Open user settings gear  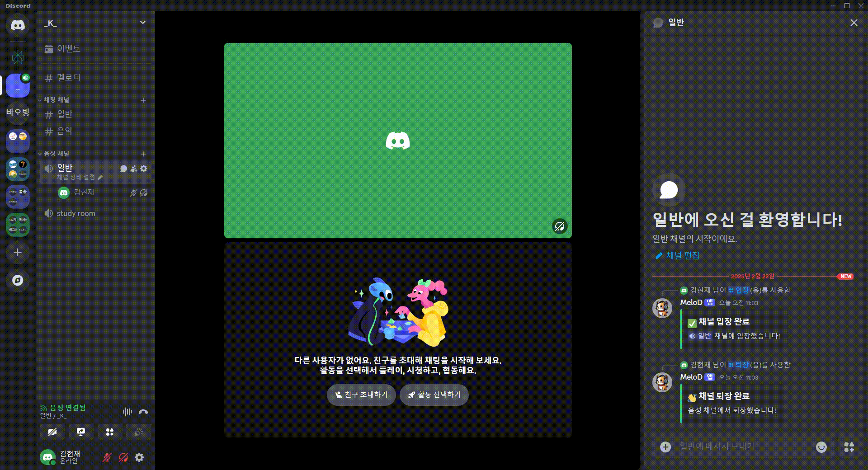(139, 457)
